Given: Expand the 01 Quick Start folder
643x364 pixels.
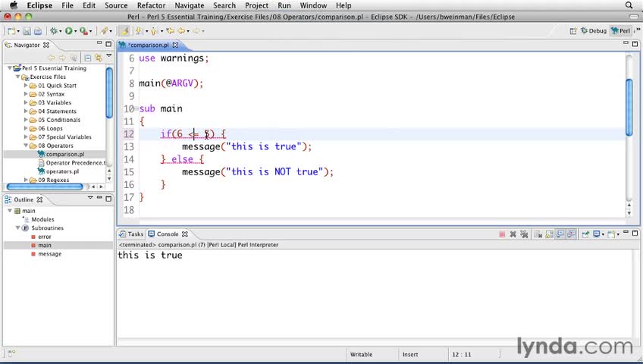Looking at the screenshot, I should [26, 85].
